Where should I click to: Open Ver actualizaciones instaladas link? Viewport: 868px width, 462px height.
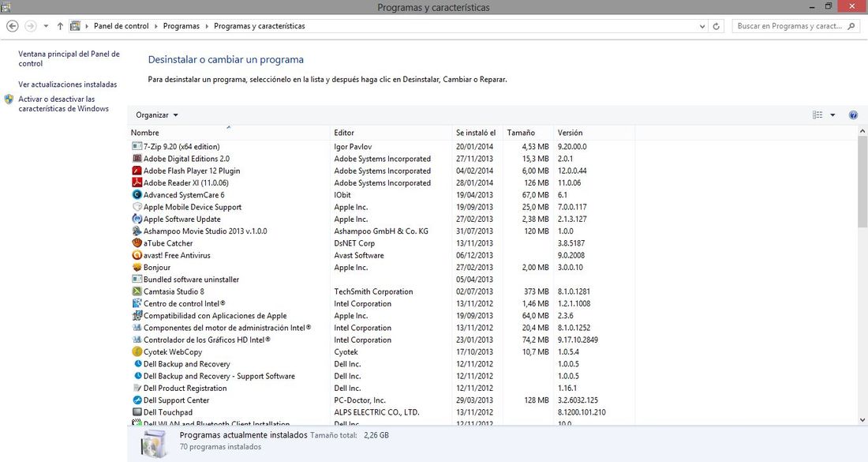(x=68, y=85)
